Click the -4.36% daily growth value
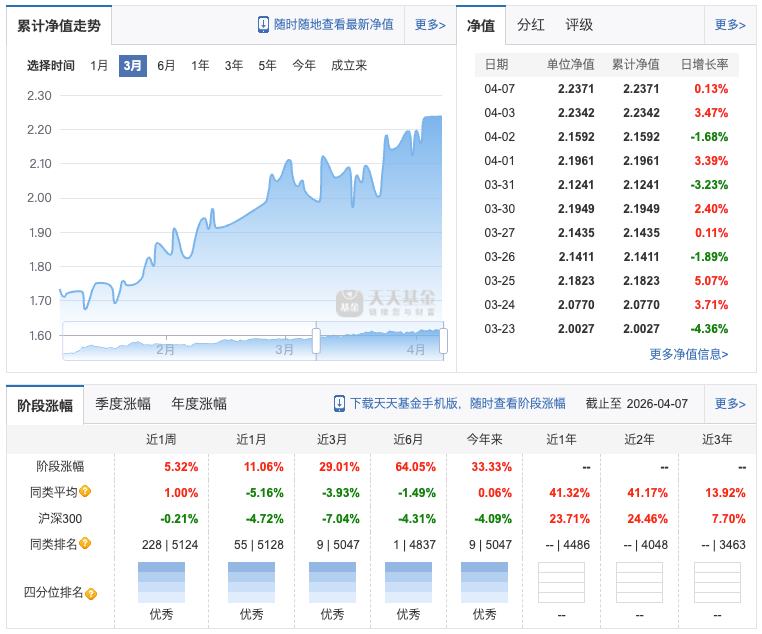The image size is (762, 634). [710, 329]
